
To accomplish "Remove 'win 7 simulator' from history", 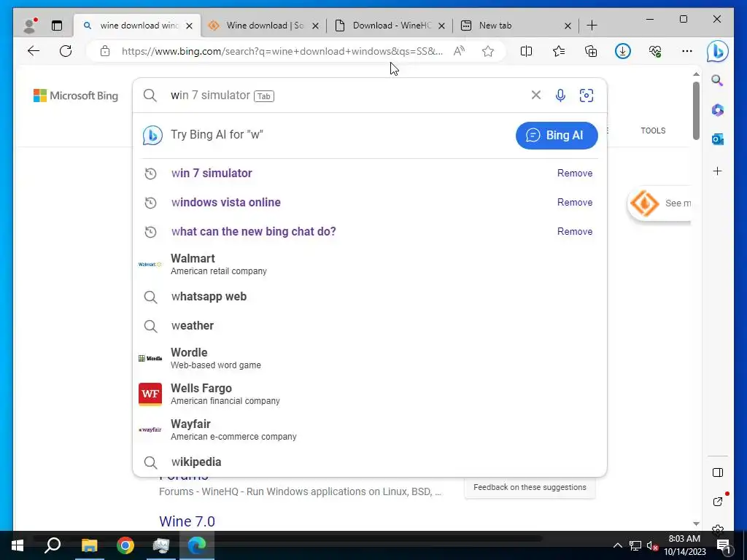I will click(x=575, y=173).
